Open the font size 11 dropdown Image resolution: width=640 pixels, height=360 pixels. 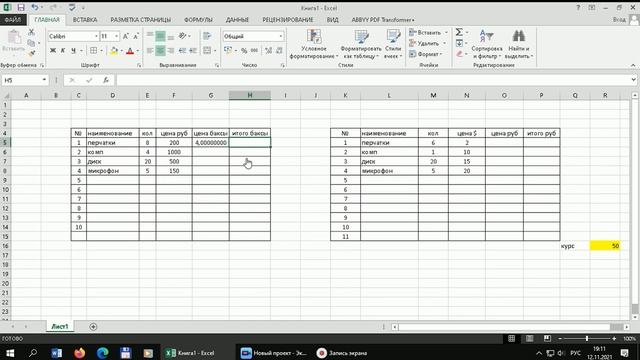[116, 36]
